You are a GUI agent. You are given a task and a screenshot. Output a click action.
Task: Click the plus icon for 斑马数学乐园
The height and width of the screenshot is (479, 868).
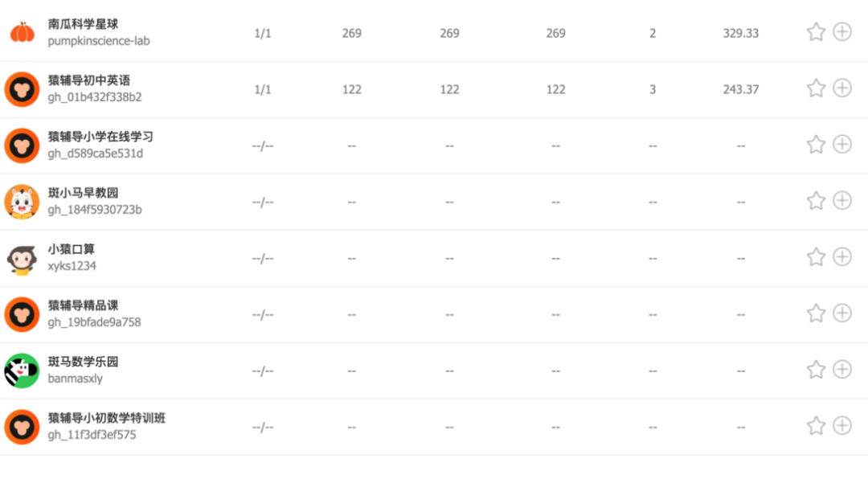tap(841, 370)
